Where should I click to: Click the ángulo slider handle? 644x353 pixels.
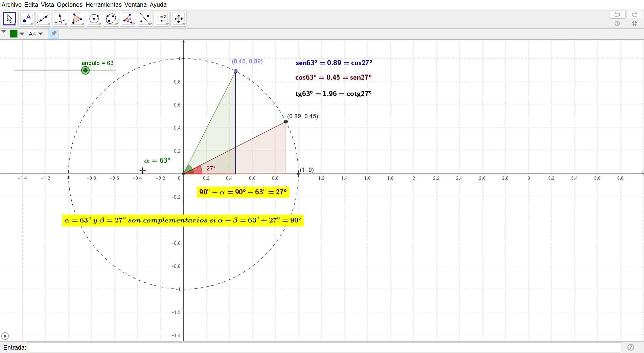[86, 70]
